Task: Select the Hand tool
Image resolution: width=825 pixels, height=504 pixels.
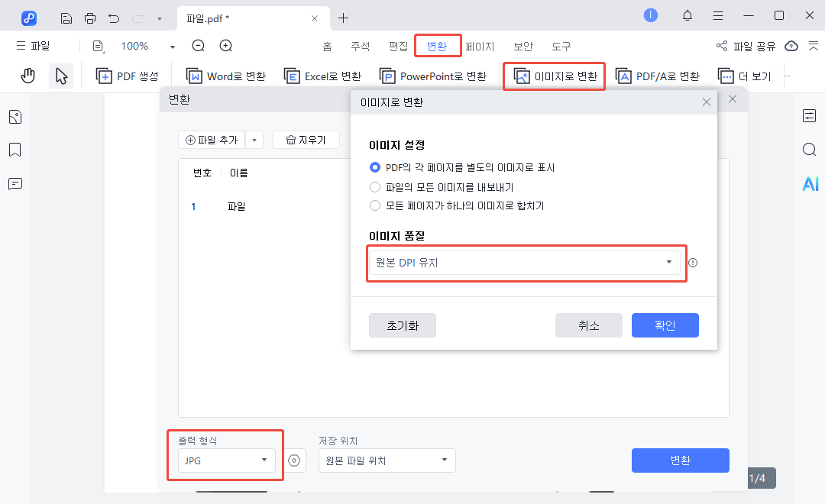Action: pyautogui.click(x=28, y=76)
